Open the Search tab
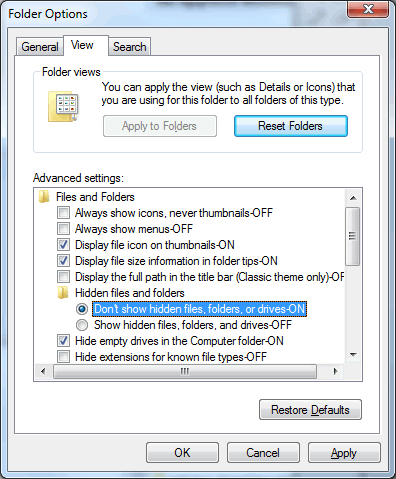This screenshot has width=396, height=479. 130,47
